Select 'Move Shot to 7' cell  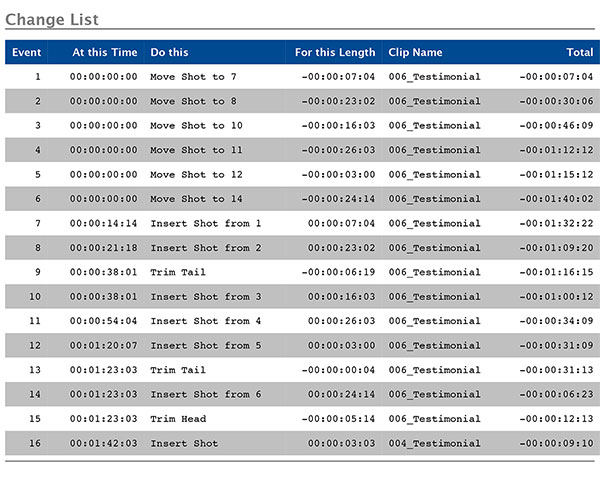193,77
